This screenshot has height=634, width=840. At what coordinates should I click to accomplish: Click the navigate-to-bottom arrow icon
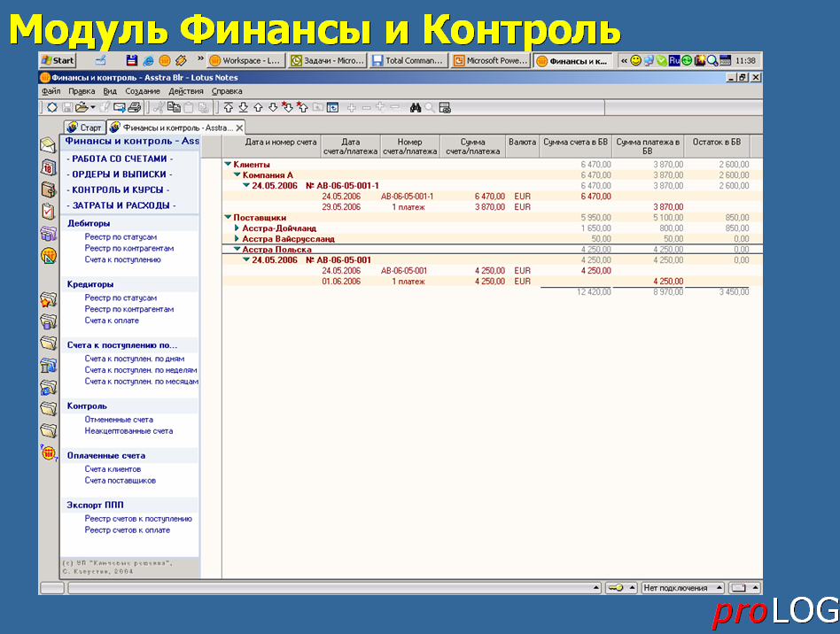[x=243, y=108]
